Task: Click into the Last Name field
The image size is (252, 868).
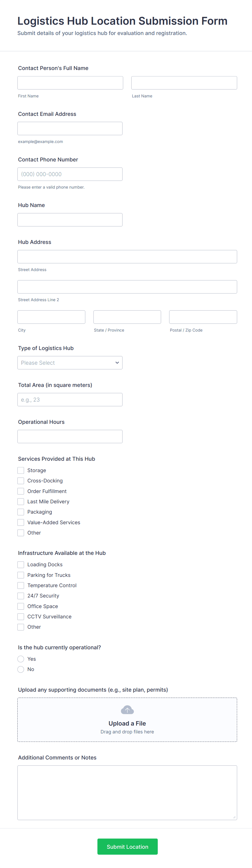Action: pos(184,83)
